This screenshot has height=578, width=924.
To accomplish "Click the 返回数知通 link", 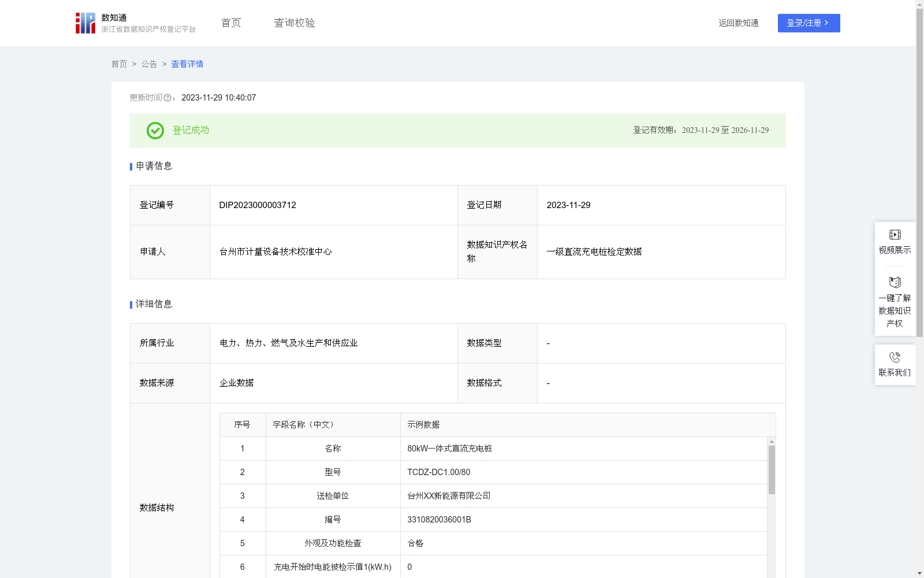I will point(739,23).
